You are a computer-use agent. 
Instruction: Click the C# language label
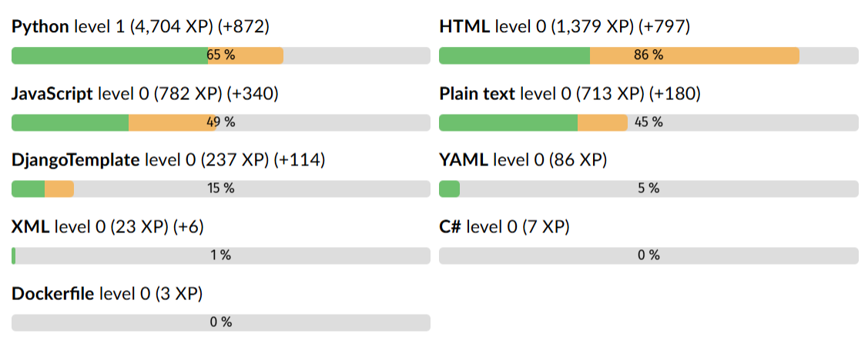450,227
